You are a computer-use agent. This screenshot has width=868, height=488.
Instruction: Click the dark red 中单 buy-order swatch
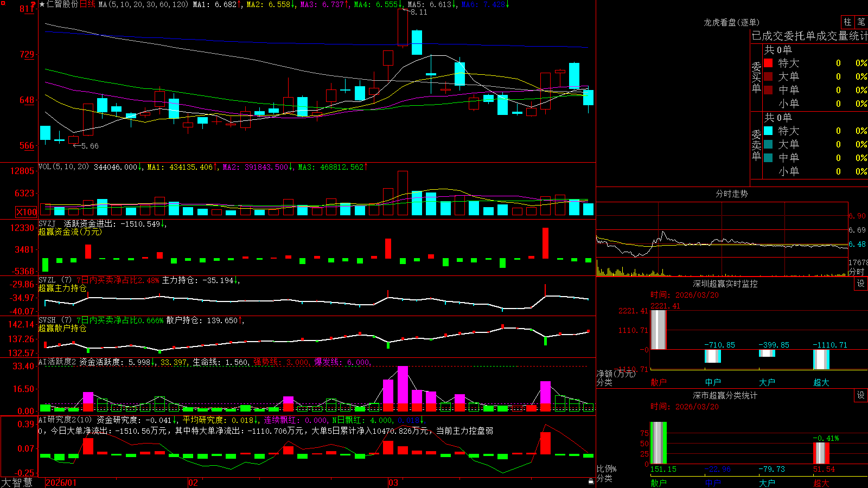click(768, 90)
